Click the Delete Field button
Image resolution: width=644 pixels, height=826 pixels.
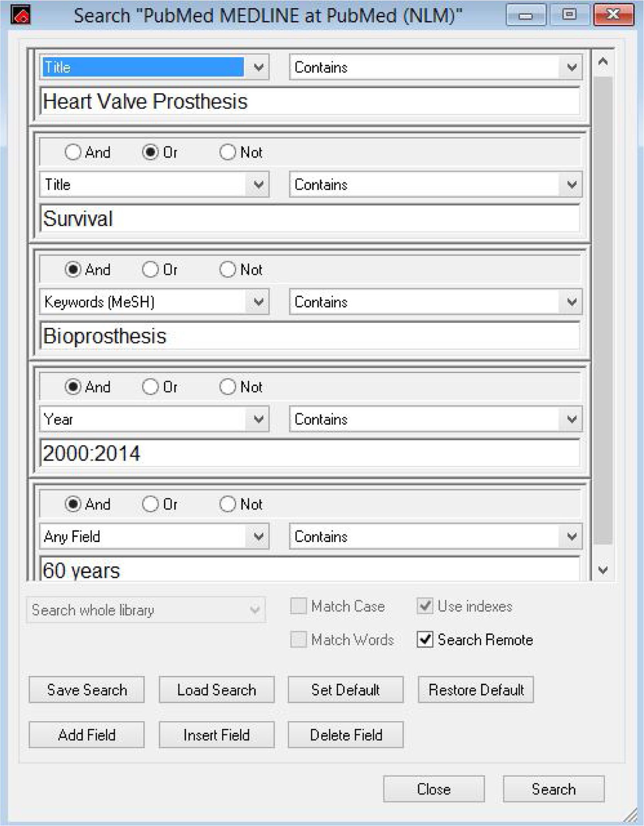(x=346, y=735)
